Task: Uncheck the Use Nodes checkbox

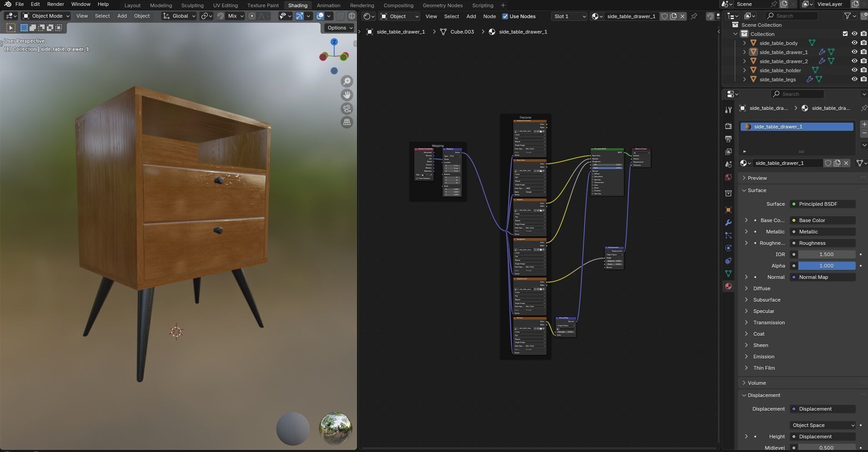Action: [x=505, y=16]
